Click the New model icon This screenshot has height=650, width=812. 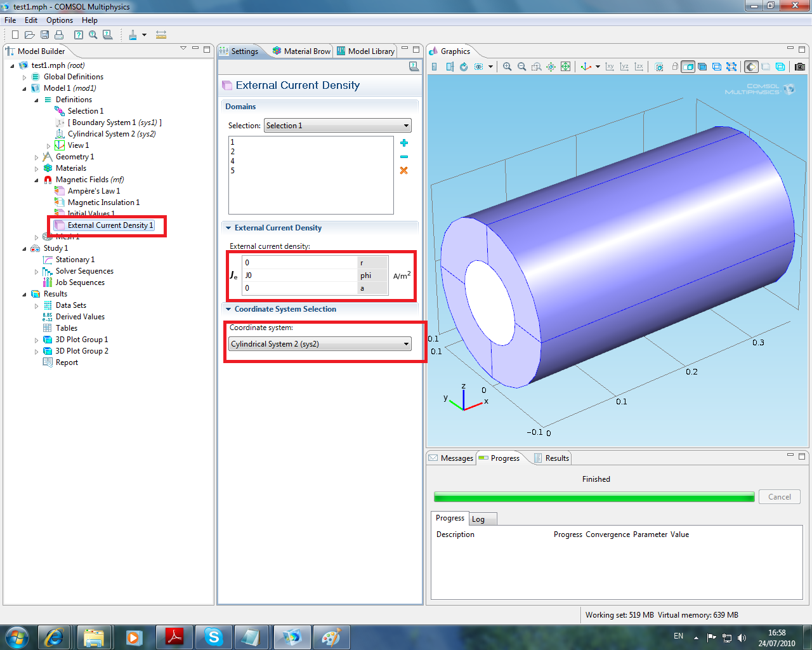point(15,35)
